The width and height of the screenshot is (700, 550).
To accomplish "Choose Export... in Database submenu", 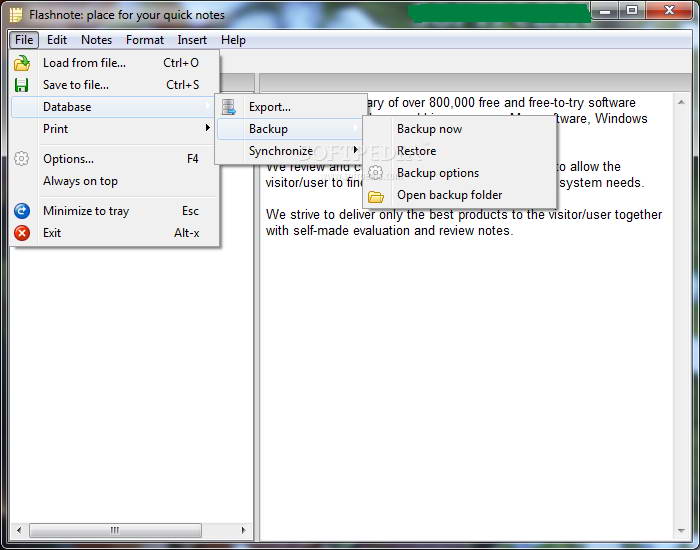I will [291, 107].
